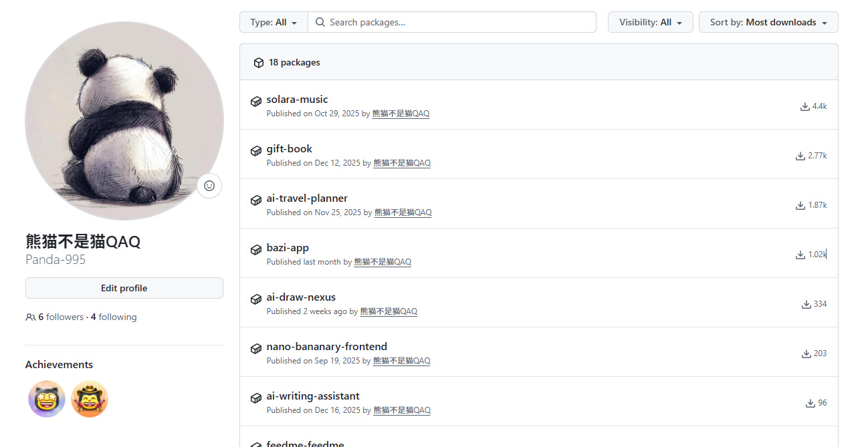Screen dimensions: 868x447
Task: Click the cowboy hat achievement badge
Action: point(90,399)
